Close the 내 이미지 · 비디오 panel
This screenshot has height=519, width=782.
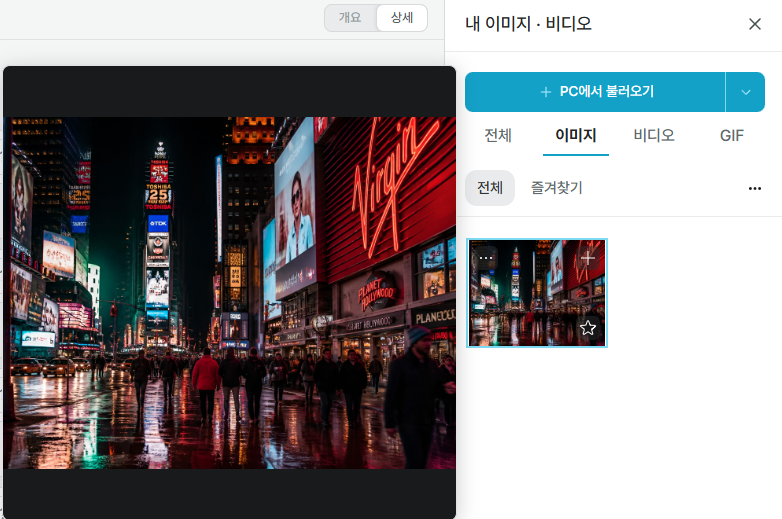(x=755, y=24)
